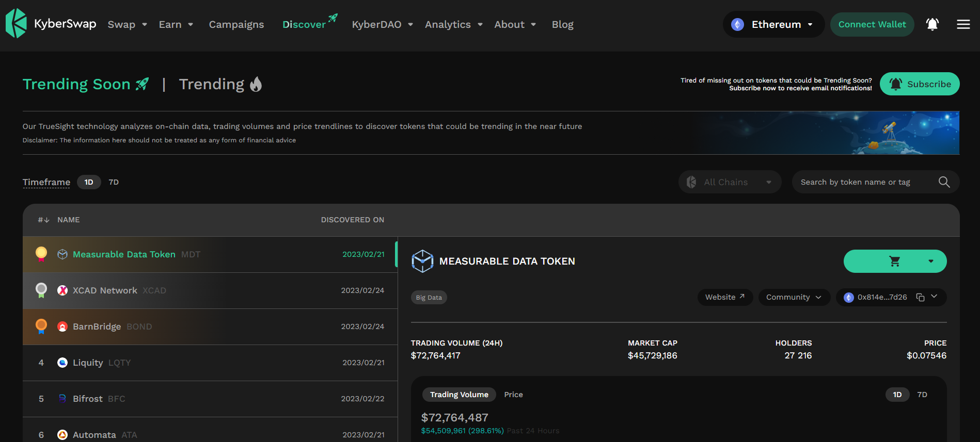980x442 pixels.
Task: Click the DISCOVERED ON column header
Action: (x=353, y=220)
